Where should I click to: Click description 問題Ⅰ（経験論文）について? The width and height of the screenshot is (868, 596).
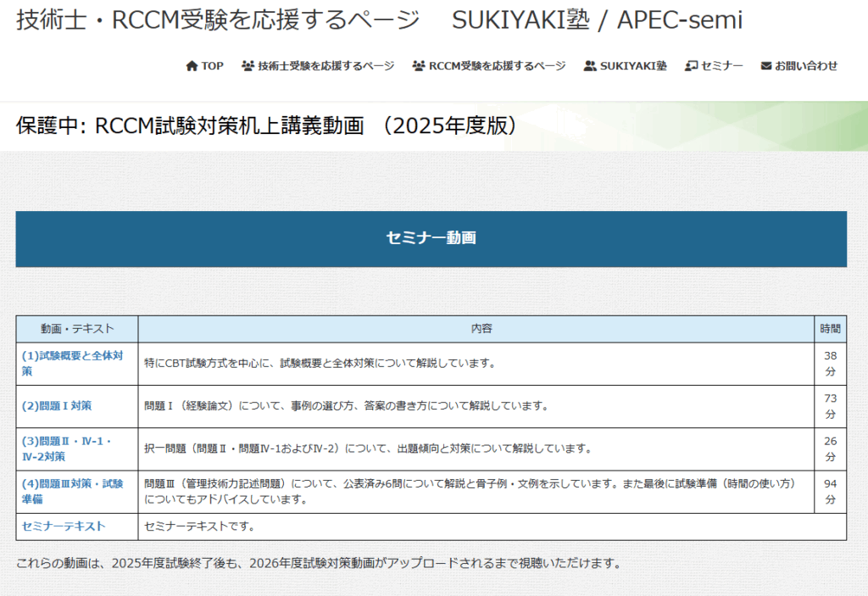pos(348,406)
